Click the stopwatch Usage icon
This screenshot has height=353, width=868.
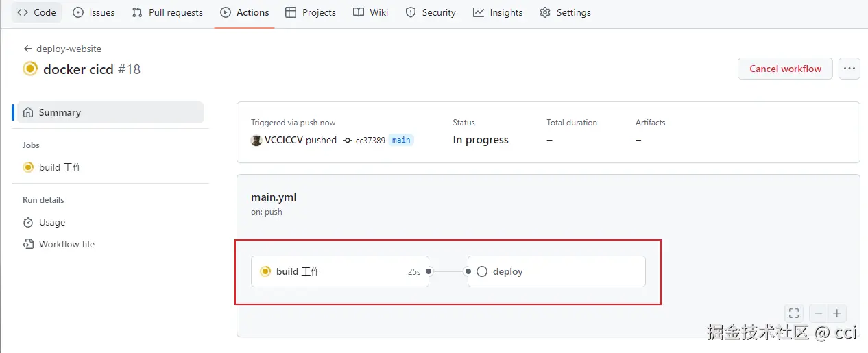(28, 222)
